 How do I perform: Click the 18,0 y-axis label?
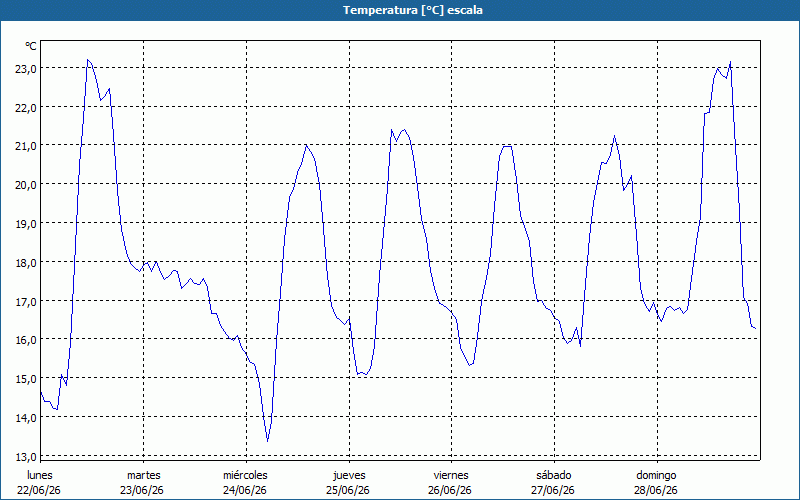coord(25,262)
